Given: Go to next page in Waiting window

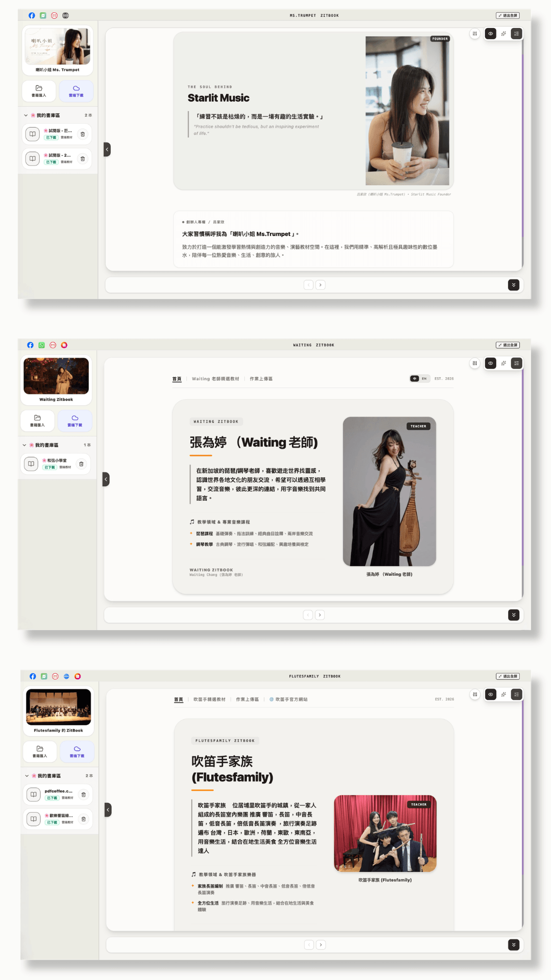Looking at the screenshot, I should click(x=320, y=615).
